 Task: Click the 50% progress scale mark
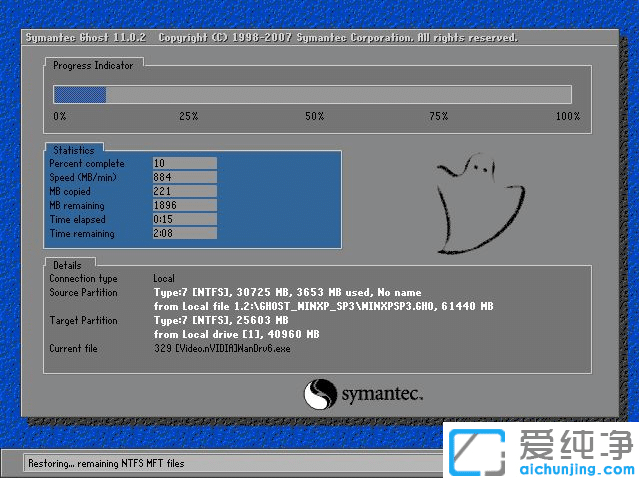(x=315, y=116)
